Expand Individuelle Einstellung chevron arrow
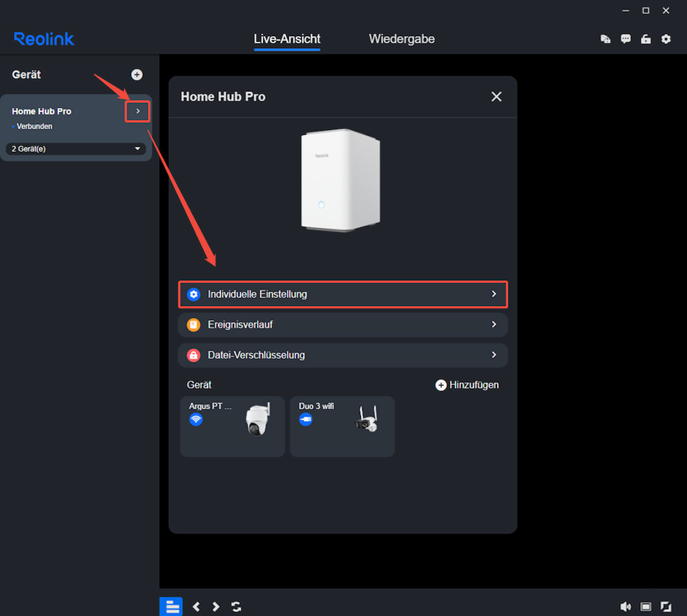 pyautogui.click(x=494, y=294)
